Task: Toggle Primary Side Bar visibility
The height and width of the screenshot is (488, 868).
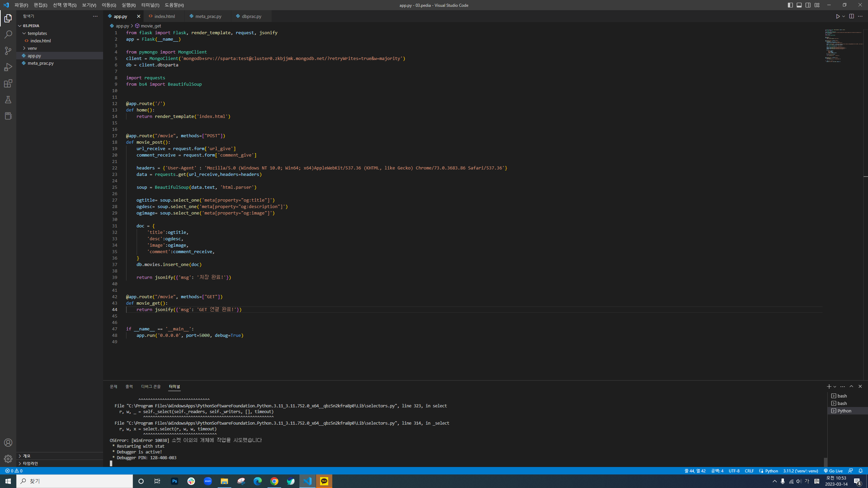Action: coord(790,5)
